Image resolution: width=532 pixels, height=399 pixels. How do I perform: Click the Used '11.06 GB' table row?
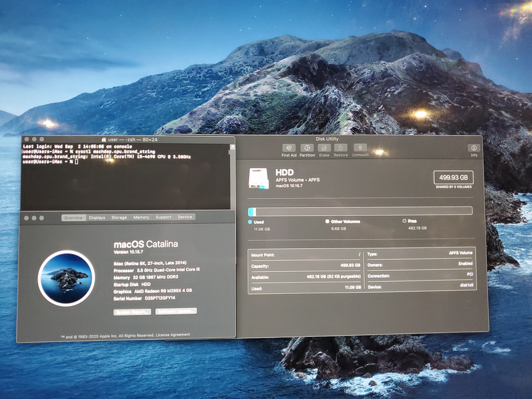tap(306, 288)
